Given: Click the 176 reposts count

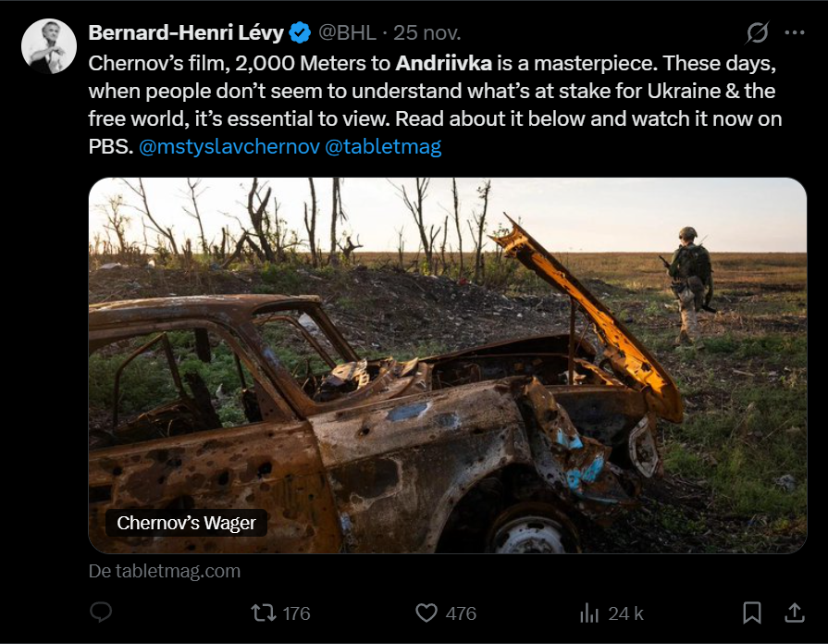Looking at the screenshot, I should point(296,613).
